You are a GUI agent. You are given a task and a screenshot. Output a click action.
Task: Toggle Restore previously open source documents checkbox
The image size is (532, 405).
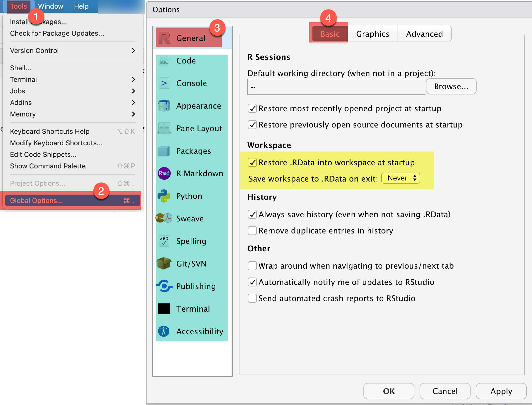point(252,125)
